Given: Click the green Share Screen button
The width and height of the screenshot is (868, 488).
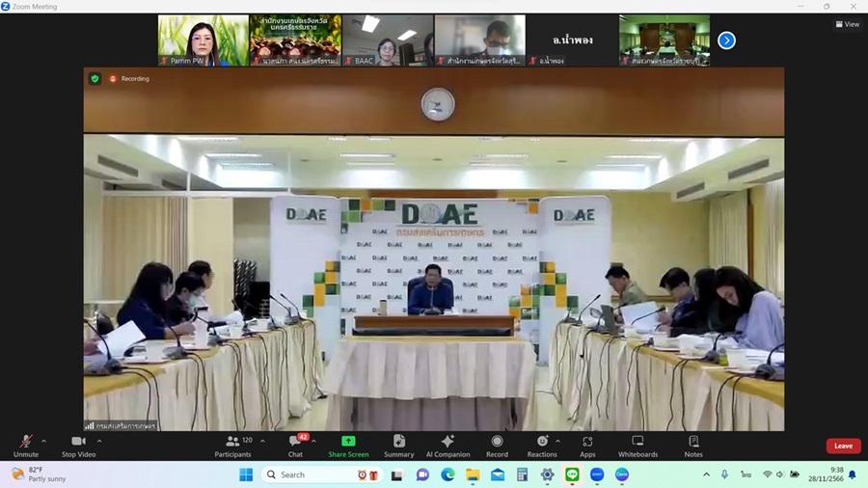Looking at the screenshot, I should tap(348, 446).
